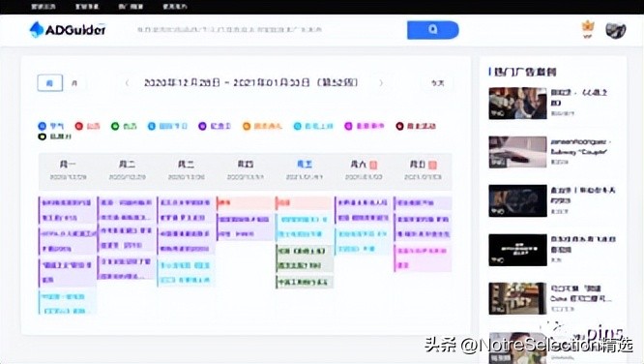Click the third item in black top bar
This screenshot has height=364, width=644.
131,7
